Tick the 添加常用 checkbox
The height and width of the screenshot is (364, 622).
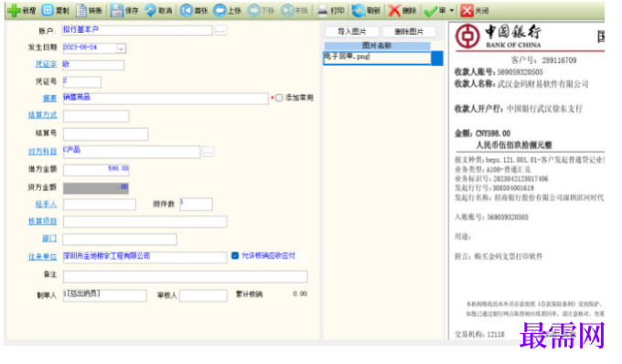pos(279,98)
